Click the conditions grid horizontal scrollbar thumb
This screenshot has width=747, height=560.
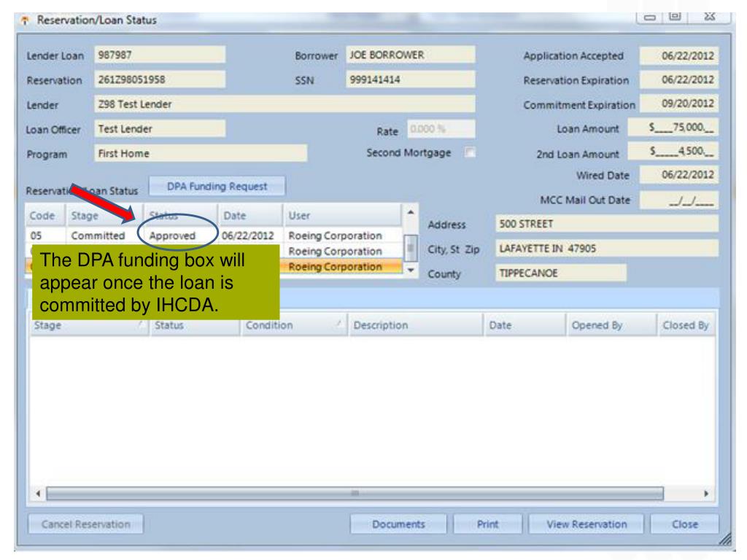(x=355, y=494)
